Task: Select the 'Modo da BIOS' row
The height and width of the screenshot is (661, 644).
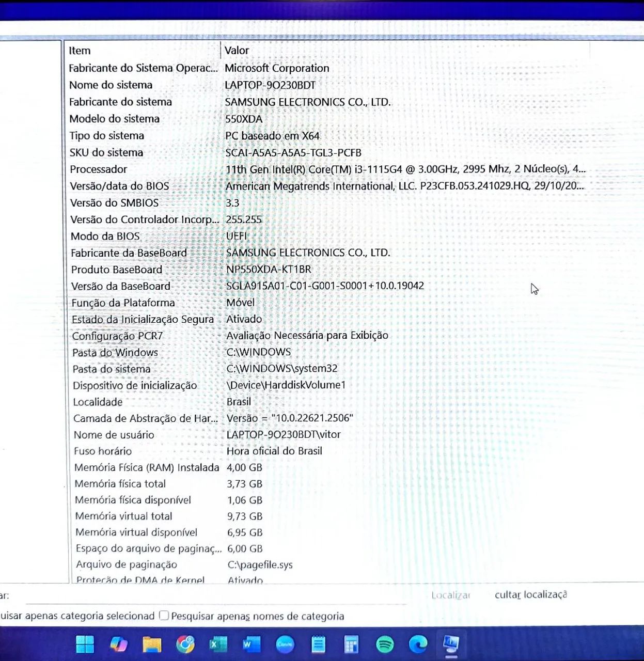Action: point(207,236)
